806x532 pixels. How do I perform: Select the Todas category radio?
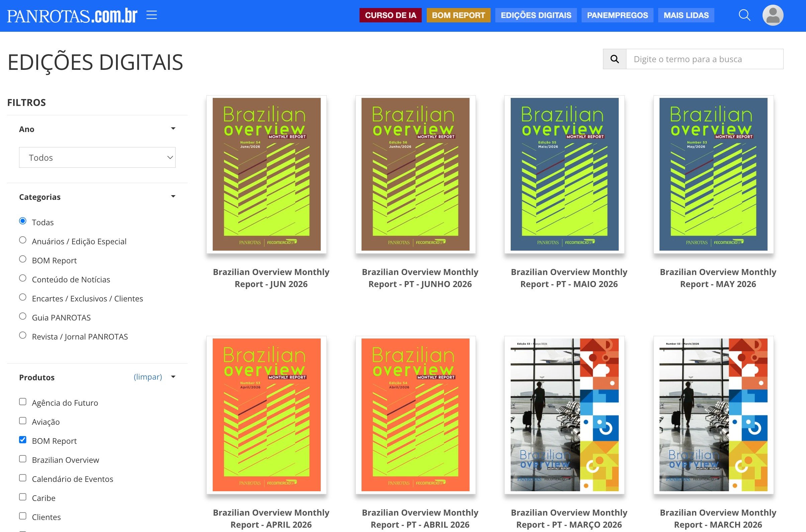[x=23, y=221]
